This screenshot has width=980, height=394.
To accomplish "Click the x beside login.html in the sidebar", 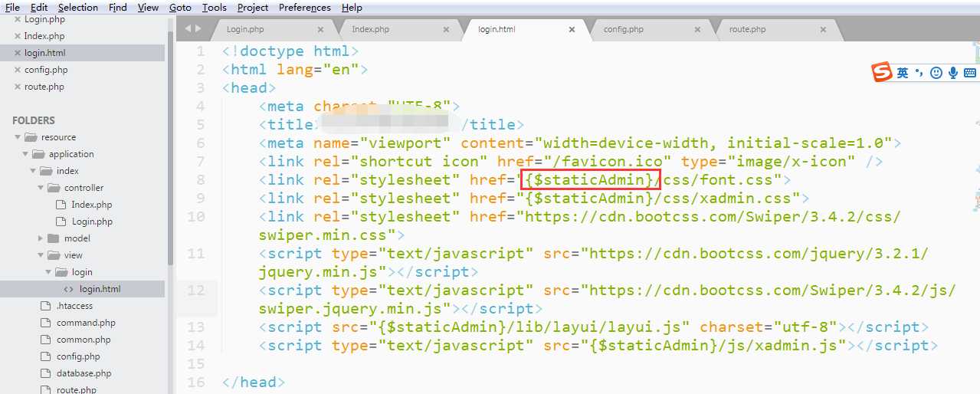I will pyautogui.click(x=17, y=53).
